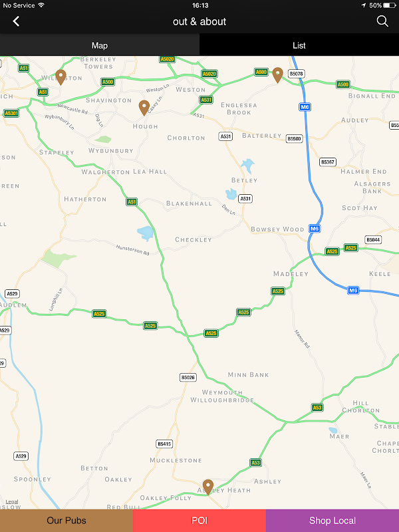
Task: Tap the A51 road badge near Hatherton
Action: coord(132,202)
